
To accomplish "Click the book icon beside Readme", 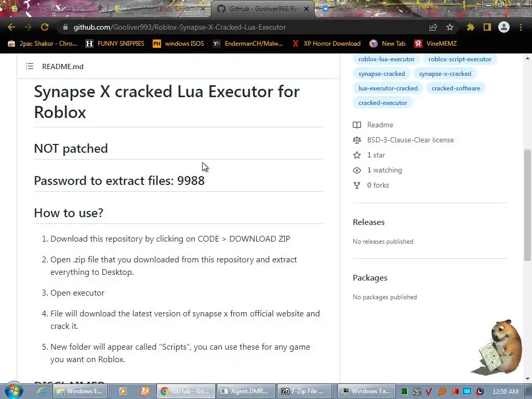I will coord(357,125).
